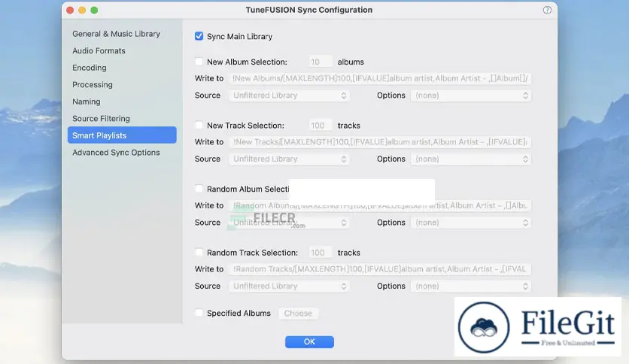The image size is (629, 364).
Task: Click the Random Track count field
Action: coord(320,253)
